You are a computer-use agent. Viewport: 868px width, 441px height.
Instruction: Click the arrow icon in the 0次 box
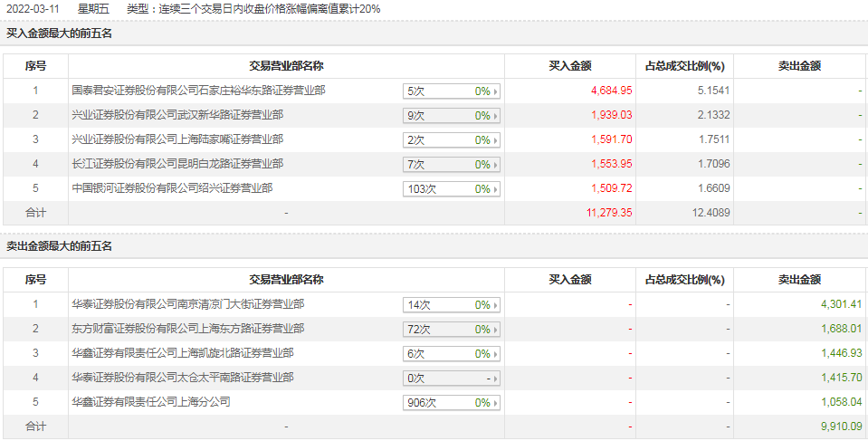(x=495, y=379)
